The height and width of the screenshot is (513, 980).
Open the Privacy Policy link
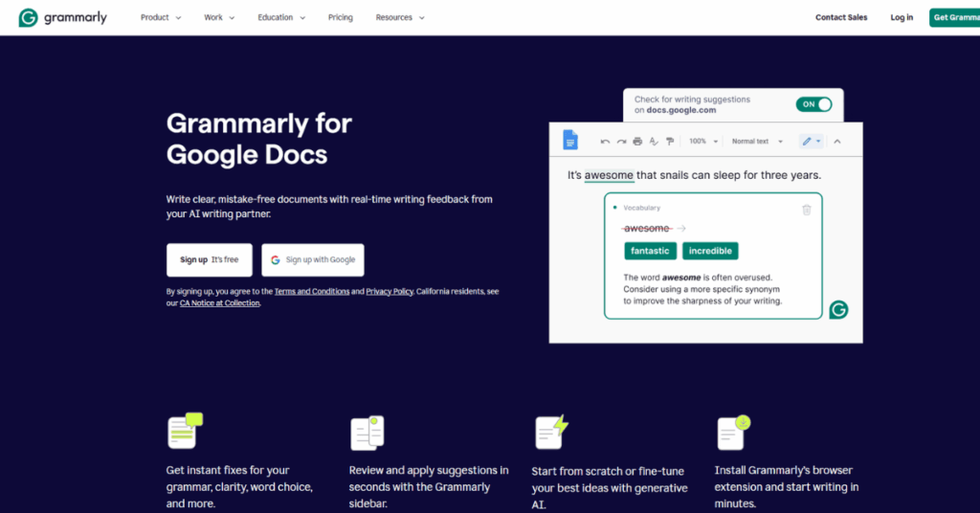pos(389,291)
